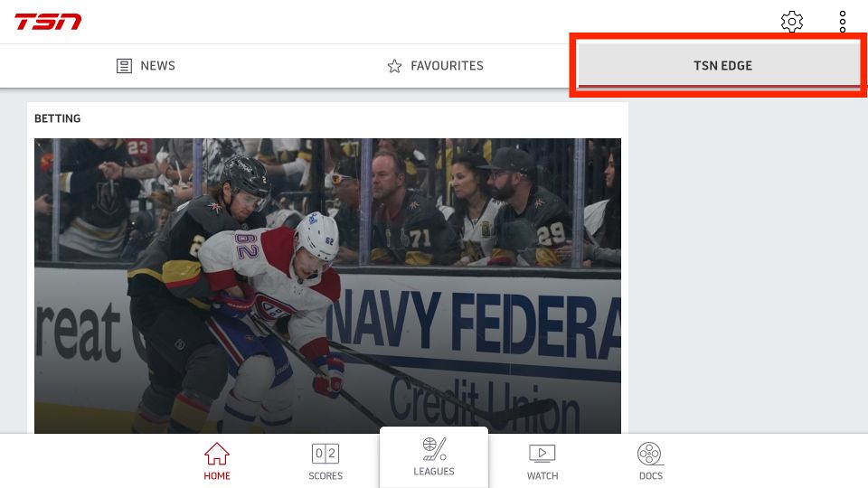Tap the film reel icon above Docs

click(650, 454)
